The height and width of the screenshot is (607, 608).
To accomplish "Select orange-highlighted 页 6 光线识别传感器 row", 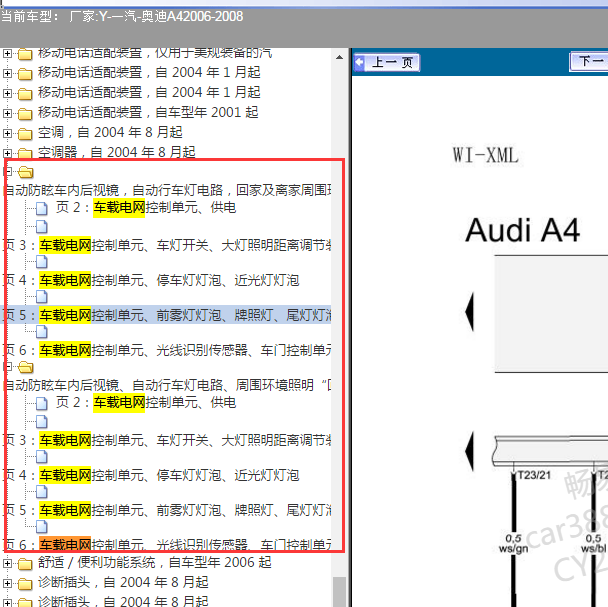I will tap(167, 545).
